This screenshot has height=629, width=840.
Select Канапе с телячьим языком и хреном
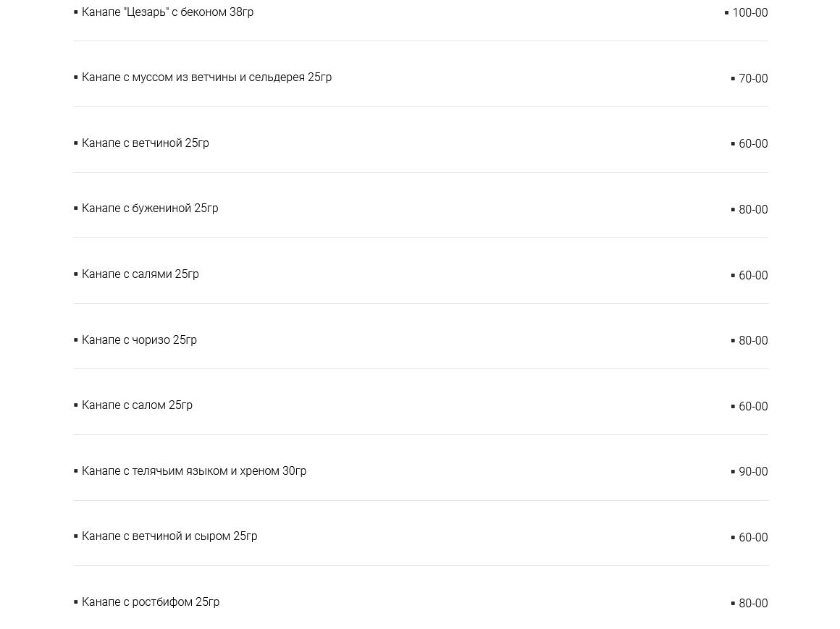tap(194, 471)
